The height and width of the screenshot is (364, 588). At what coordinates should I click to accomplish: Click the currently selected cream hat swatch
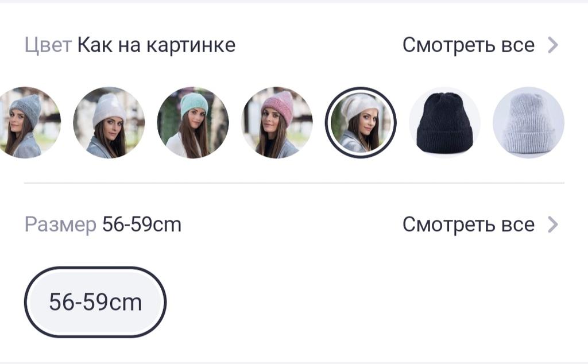click(361, 123)
